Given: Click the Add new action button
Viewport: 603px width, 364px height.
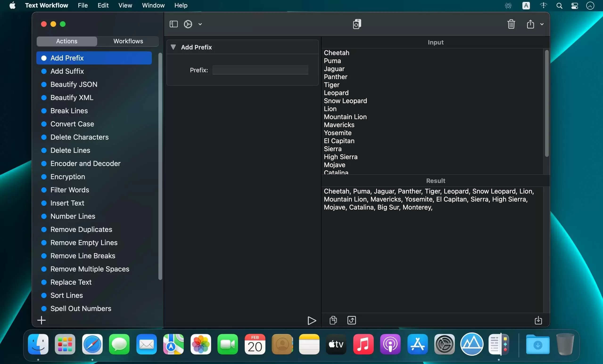Looking at the screenshot, I should [x=41, y=320].
